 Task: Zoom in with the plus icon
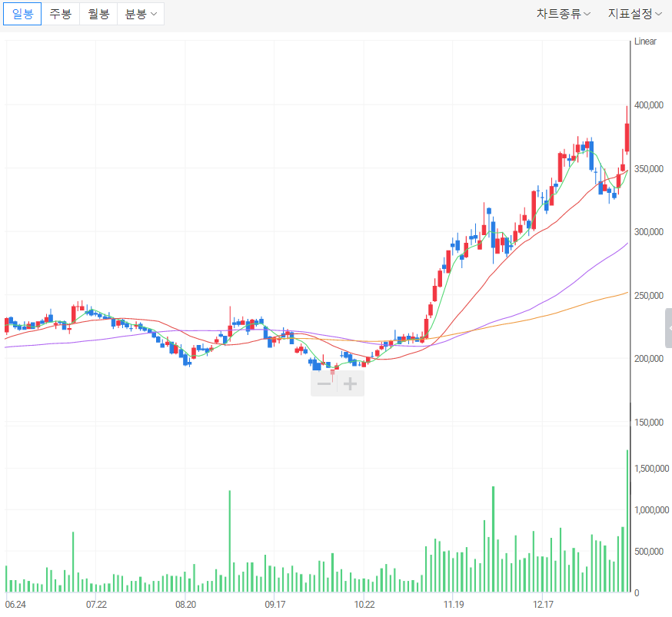click(x=351, y=383)
